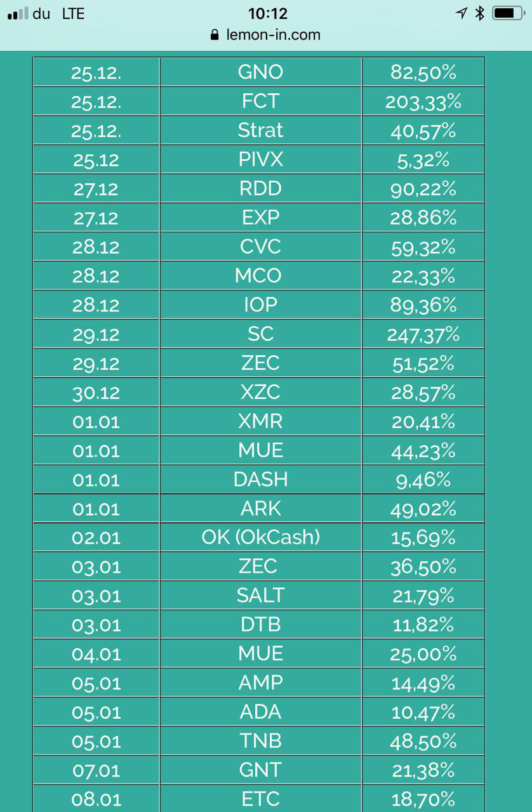
Task: Select the SALT coin row name
Action: (261, 596)
